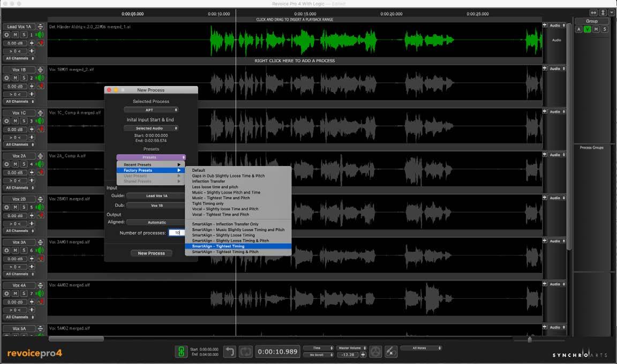
Task: Open the No Scroll dropdown
Action: tap(318, 354)
